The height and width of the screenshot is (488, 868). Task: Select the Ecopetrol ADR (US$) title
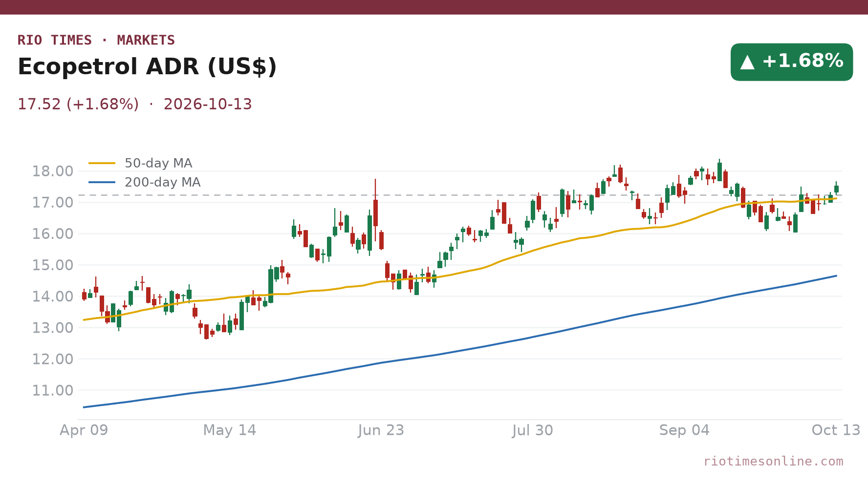147,67
